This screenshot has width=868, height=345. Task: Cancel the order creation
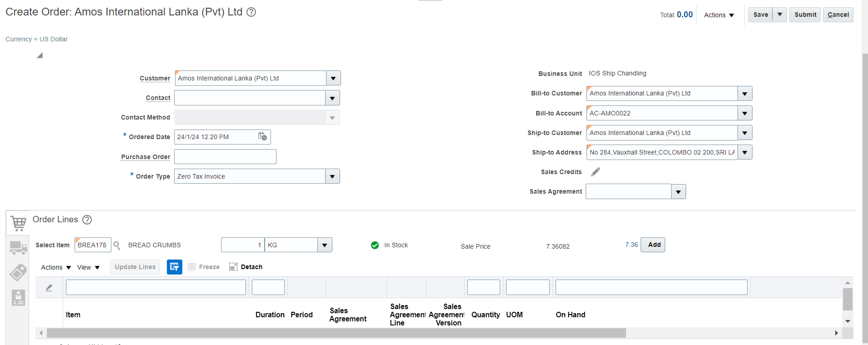click(x=838, y=15)
